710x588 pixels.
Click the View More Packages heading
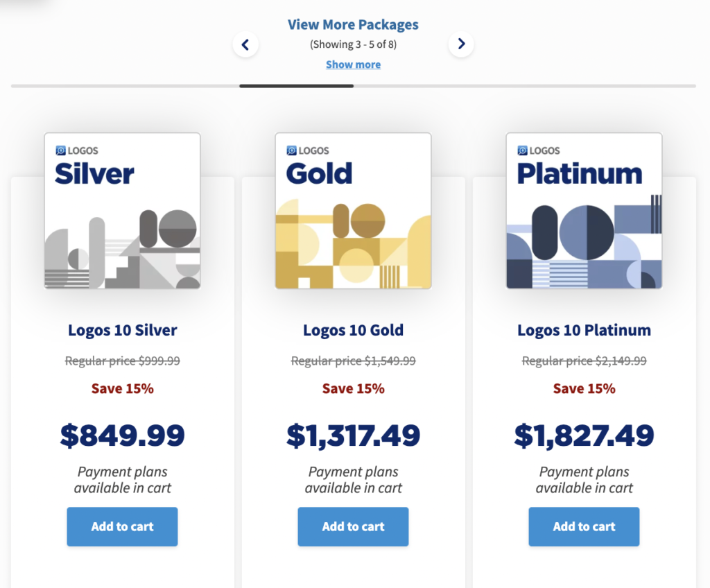353,24
